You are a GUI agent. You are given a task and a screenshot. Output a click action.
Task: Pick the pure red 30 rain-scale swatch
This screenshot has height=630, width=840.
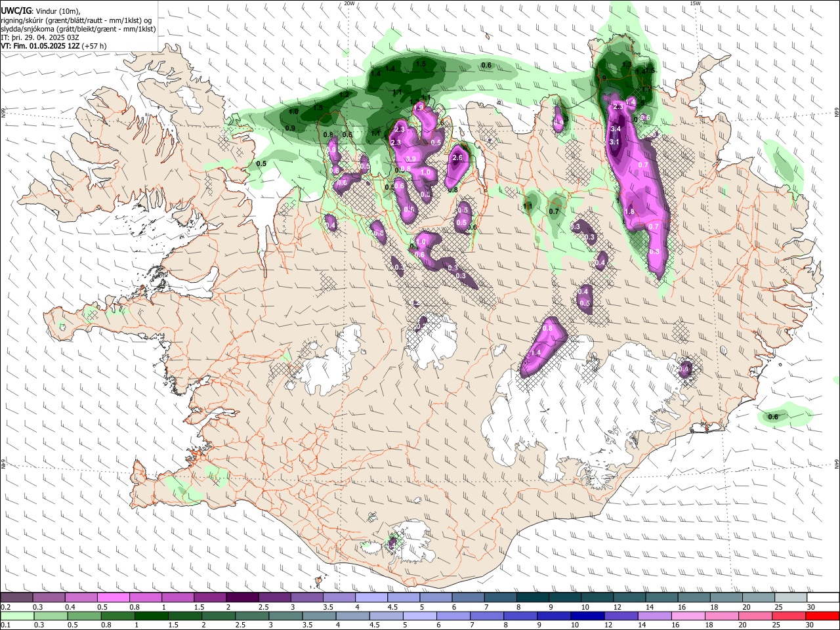click(822, 616)
